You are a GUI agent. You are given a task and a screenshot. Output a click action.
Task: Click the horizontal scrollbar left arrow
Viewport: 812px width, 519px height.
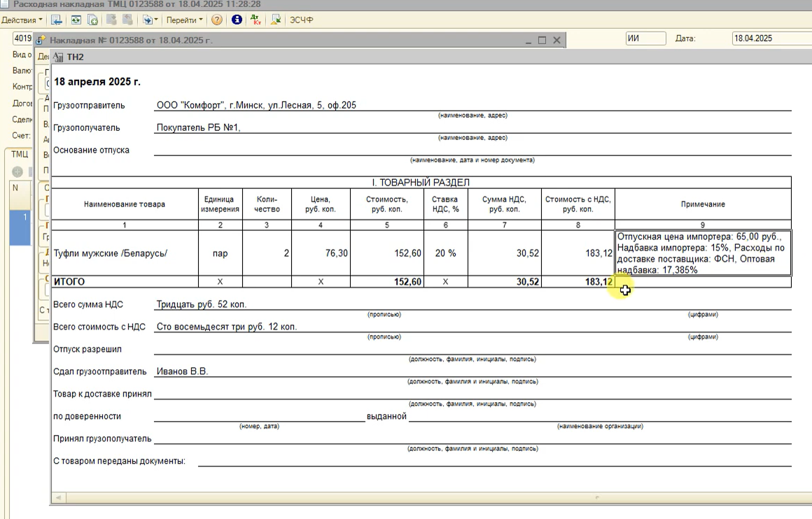tap(59, 498)
